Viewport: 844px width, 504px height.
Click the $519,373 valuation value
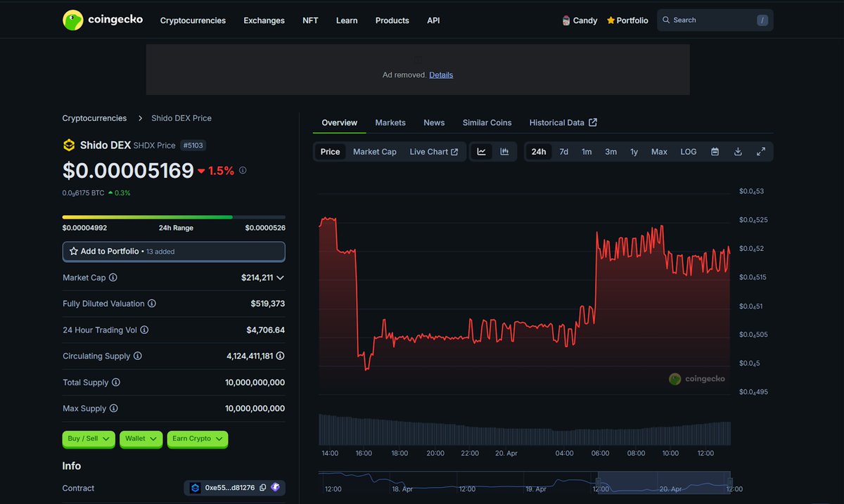268,304
